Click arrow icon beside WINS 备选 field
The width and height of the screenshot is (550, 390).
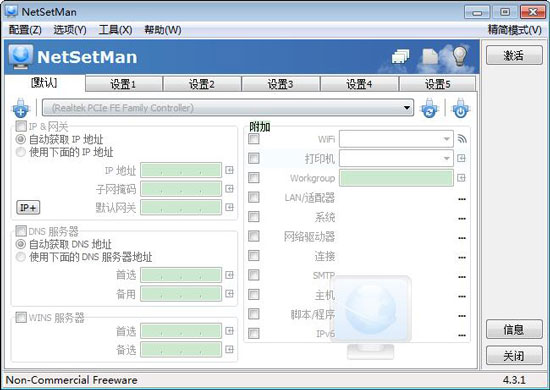point(229,349)
